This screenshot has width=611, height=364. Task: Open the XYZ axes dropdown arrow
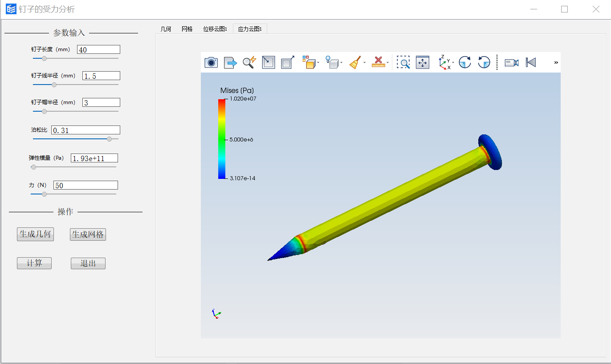(453, 63)
